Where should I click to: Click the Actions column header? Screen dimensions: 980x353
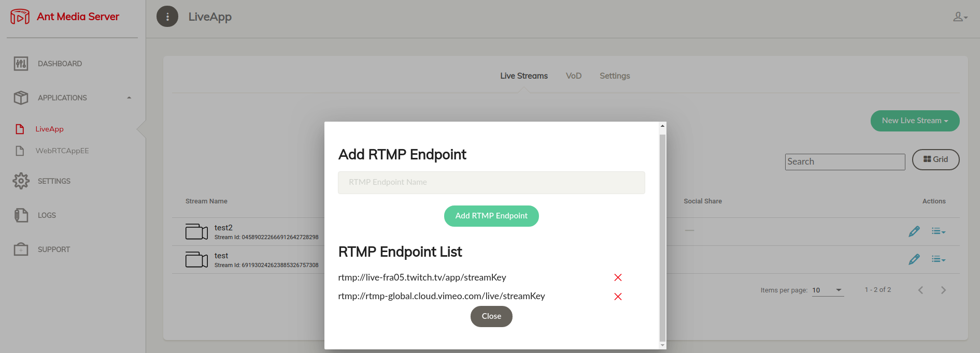point(934,201)
